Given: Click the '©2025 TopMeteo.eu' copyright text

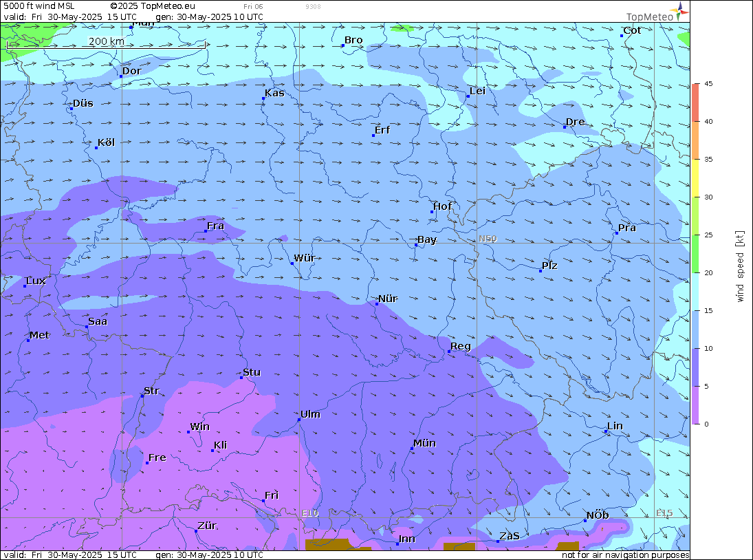Looking at the screenshot, I should (153, 6).
